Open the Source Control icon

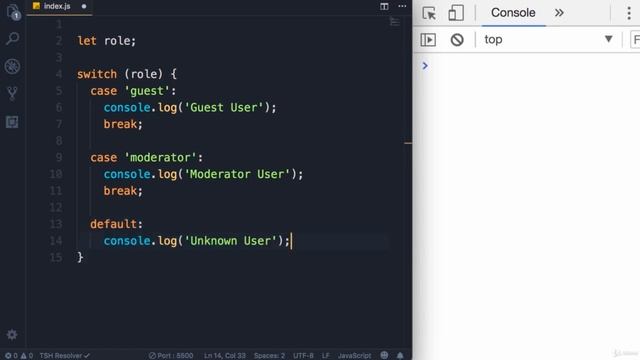(x=12, y=93)
